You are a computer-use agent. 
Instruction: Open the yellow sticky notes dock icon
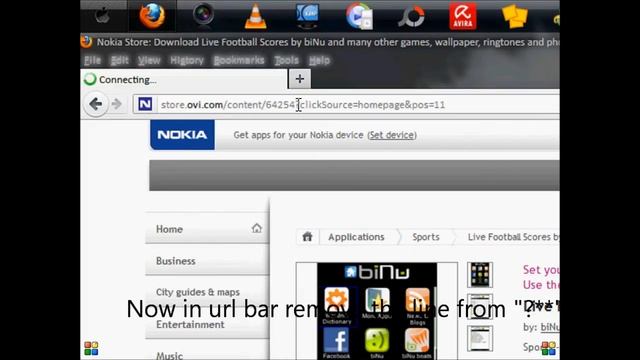tap(515, 16)
